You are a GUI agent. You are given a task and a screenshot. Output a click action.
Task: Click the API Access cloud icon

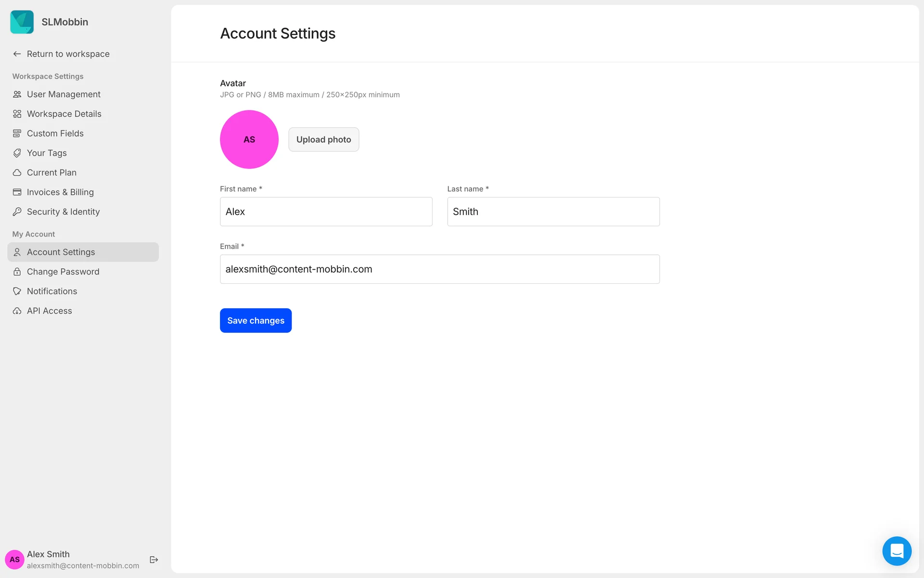[17, 311]
